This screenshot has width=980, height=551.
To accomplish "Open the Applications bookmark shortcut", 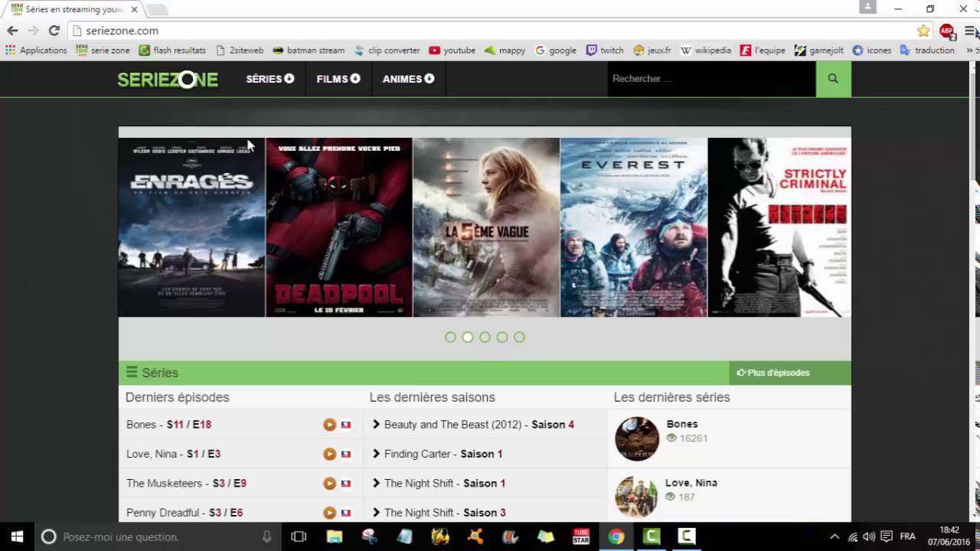I will point(36,51).
